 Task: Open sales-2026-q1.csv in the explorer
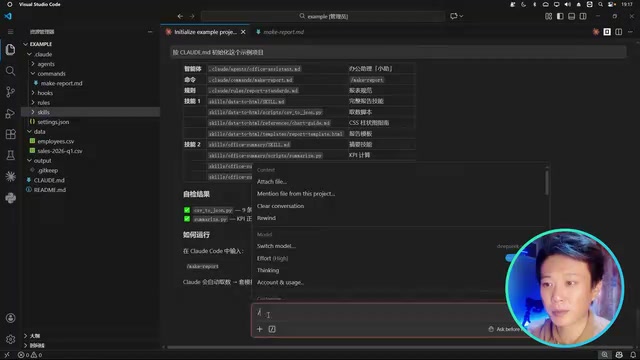pyautogui.click(x=60, y=151)
